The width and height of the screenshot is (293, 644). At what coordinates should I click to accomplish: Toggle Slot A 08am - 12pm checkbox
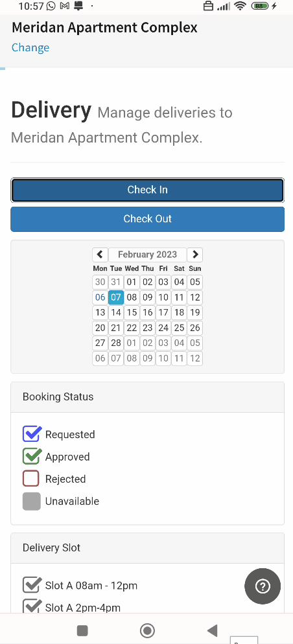pyautogui.click(x=32, y=585)
